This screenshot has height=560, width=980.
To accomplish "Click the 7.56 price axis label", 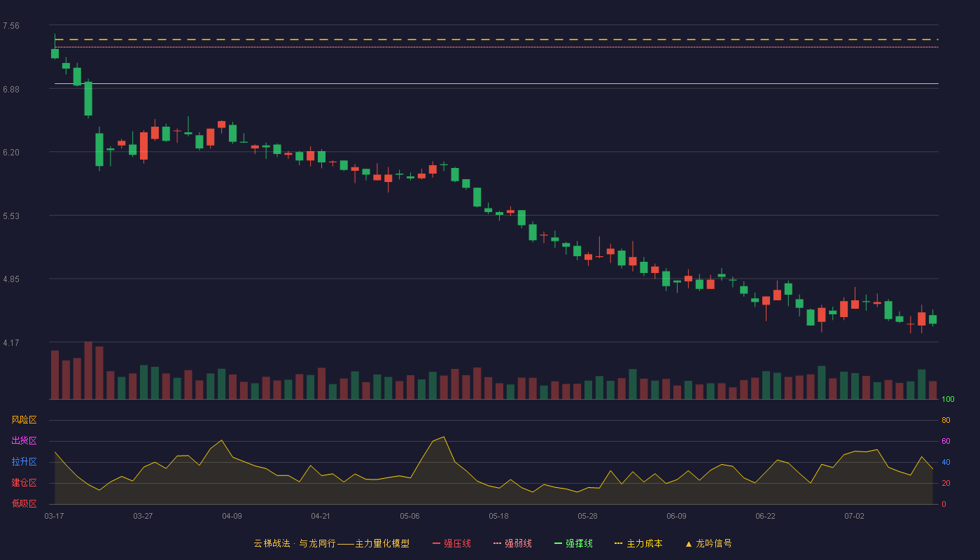I will pyautogui.click(x=11, y=26).
